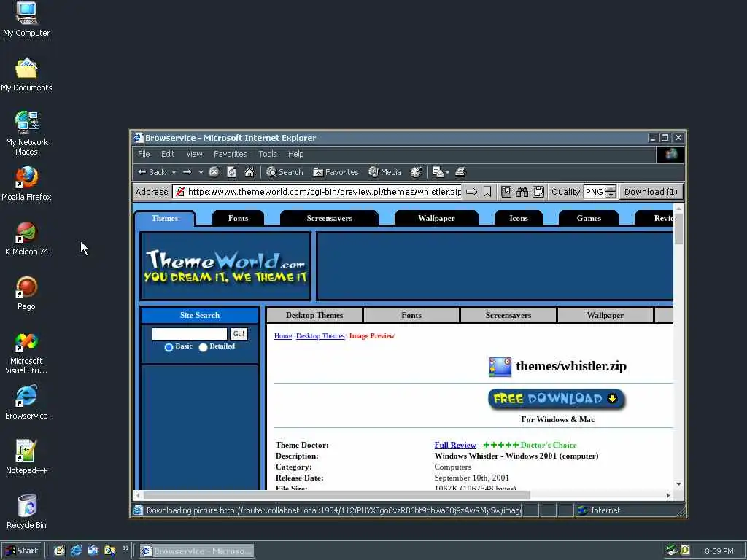The height and width of the screenshot is (560, 747).
Task: Select the Detailed search radio button
Action: (x=203, y=347)
